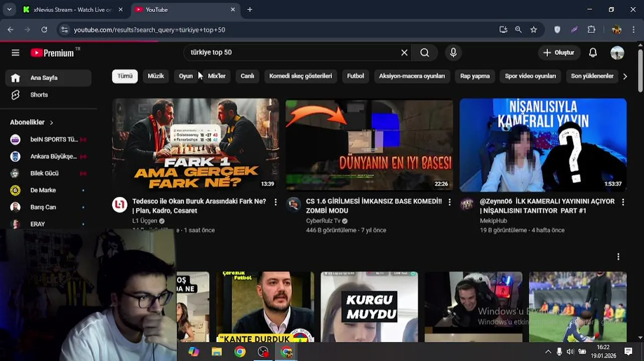The image size is (644, 361).
Task: Select the Rap yapma filter chip
Action: [475, 76]
